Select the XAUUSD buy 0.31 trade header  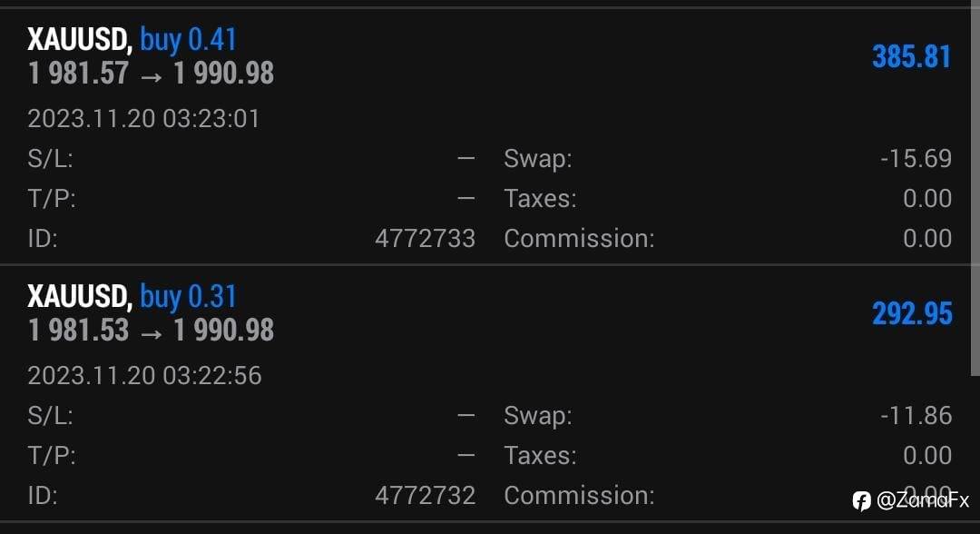pyautogui.click(x=132, y=296)
